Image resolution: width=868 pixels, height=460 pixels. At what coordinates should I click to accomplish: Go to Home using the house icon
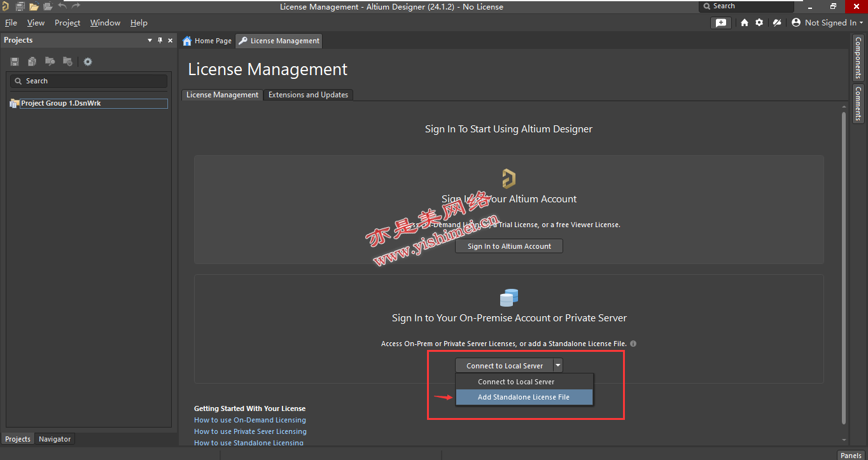745,22
